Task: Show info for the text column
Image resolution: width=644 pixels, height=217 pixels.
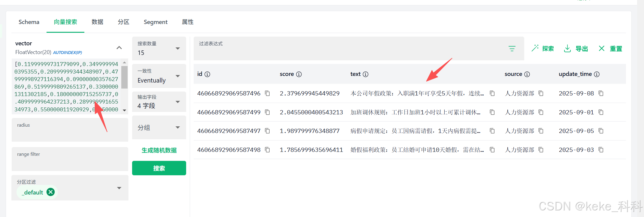Action: tap(365, 74)
